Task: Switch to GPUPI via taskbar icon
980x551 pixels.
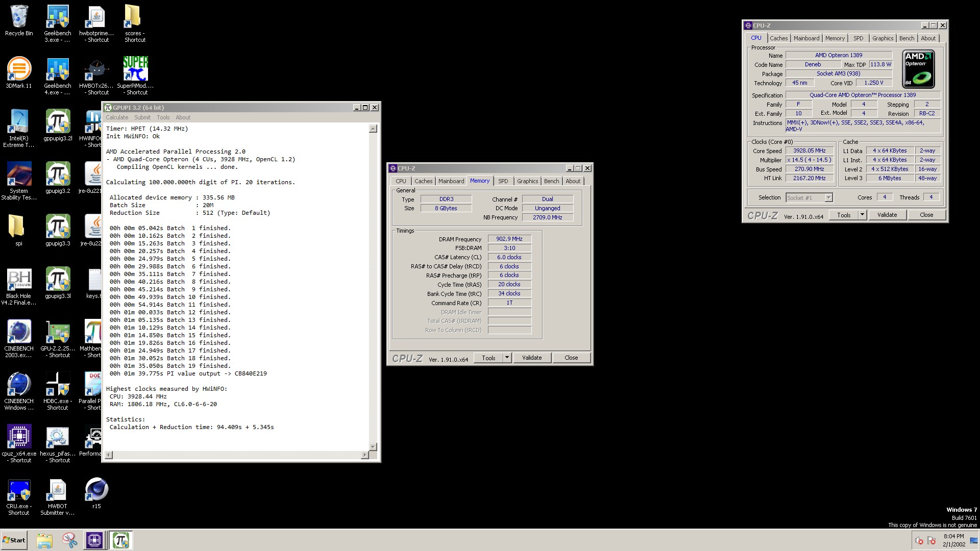Action: (121, 540)
